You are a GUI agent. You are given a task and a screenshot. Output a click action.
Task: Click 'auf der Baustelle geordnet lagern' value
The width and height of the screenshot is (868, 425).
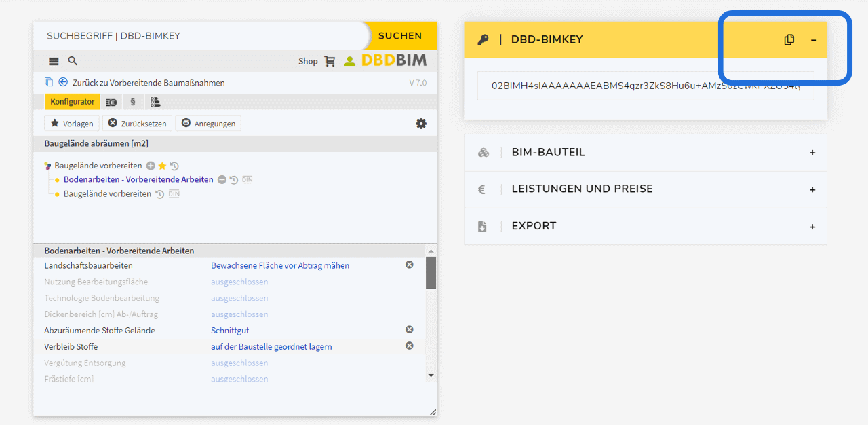[x=271, y=346]
